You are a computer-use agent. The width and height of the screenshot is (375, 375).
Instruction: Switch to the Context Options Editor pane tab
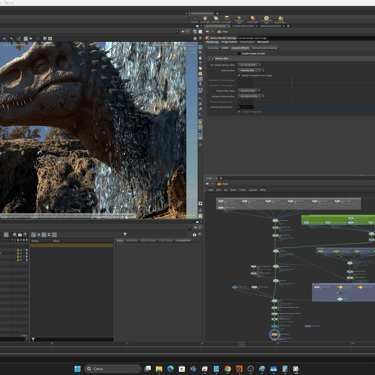point(243,26)
